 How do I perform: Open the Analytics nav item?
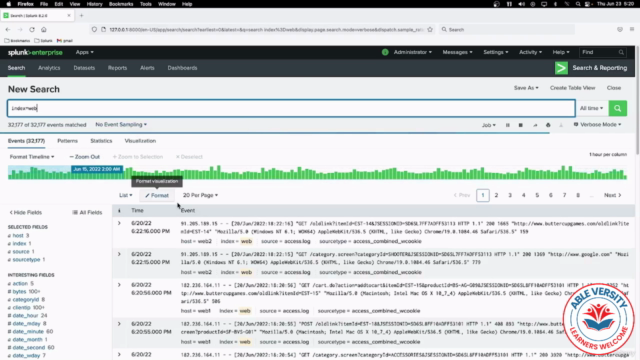pyautogui.click(x=49, y=68)
